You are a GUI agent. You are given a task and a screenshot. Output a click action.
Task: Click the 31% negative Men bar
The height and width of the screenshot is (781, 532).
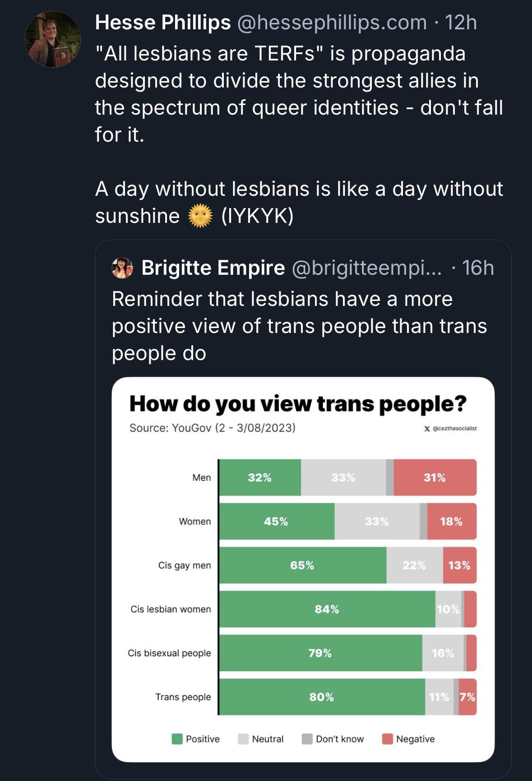pos(435,477)
